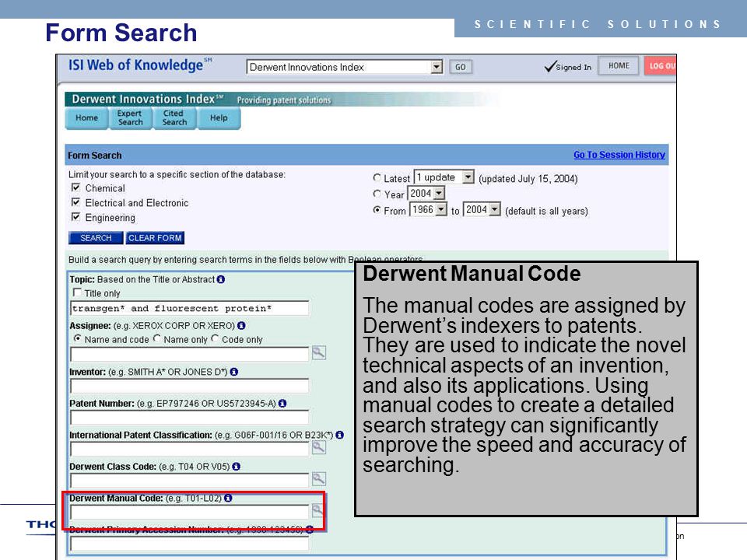Open the To 2004 year dropdown
Image resolution: width=747 pixels, height=560 pixels.
click(x=482, y=209)
